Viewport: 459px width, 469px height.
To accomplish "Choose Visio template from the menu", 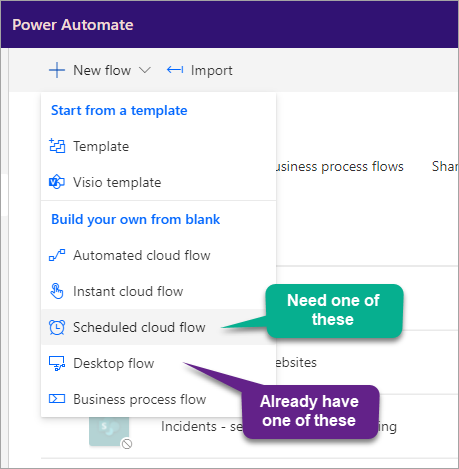I will pos(159,182).
